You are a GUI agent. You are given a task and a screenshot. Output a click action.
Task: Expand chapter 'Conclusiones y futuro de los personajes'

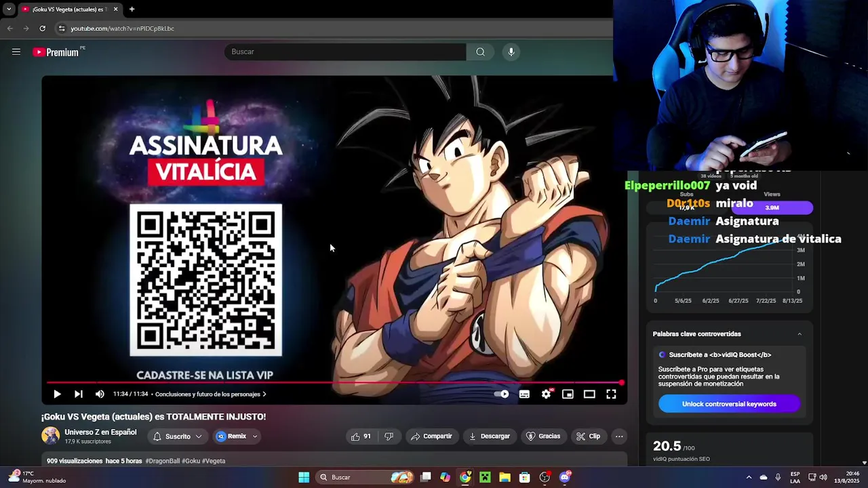(x=211, y=394)
